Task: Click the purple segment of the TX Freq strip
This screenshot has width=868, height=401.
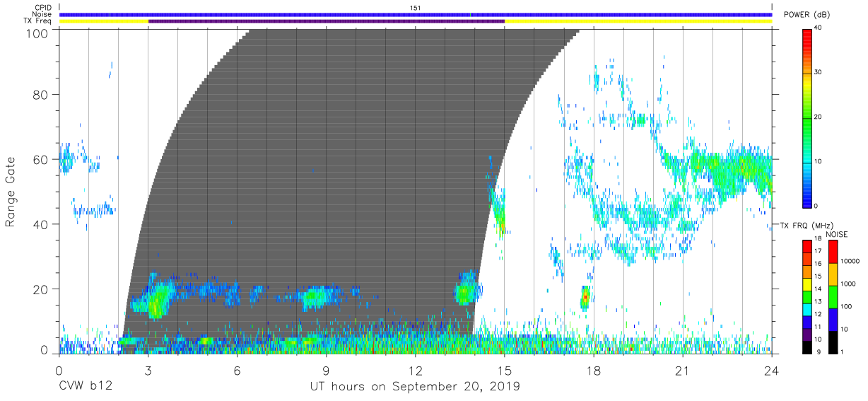Action: point(327,21)
